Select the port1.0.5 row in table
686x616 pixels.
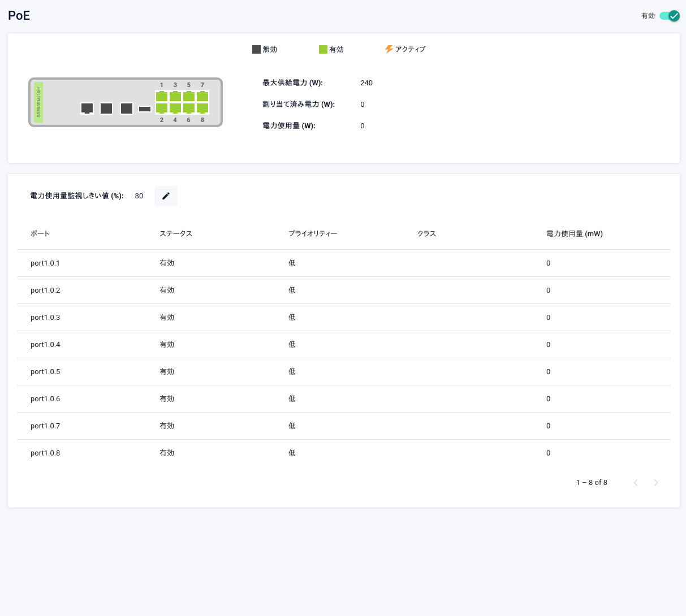(x=45, y=372)
